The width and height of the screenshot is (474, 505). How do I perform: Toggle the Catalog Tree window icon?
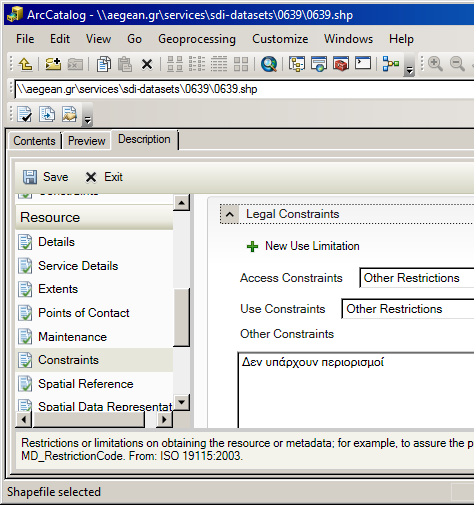pos(297,64)
